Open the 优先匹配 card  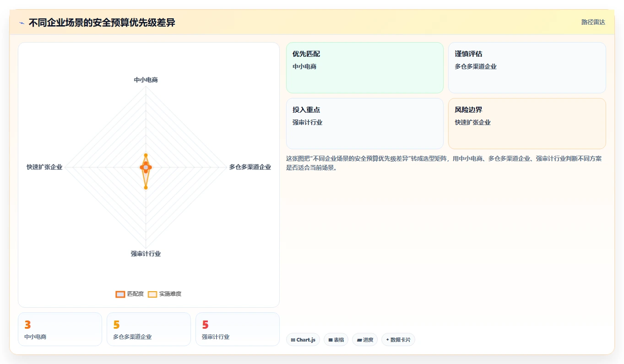click(365, 68)
